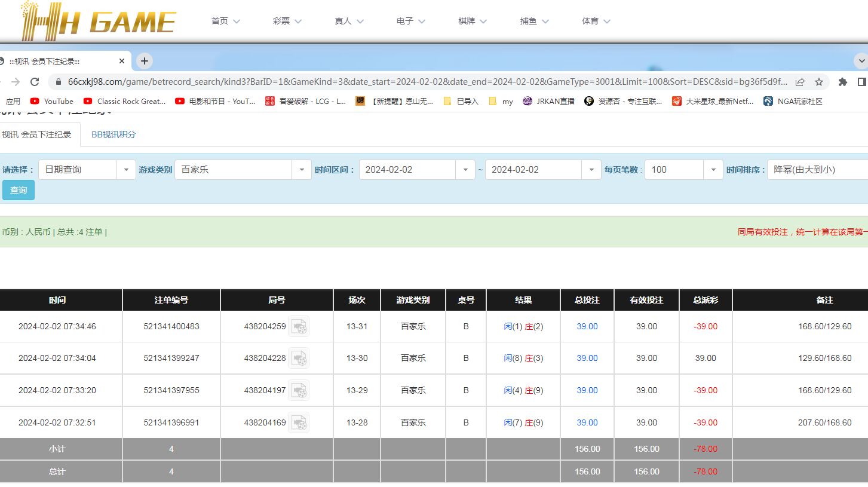This screenshot has height=487, width=868.
Task: Open the 每页笔数 100 dropdown
Action: pos(713,170)
